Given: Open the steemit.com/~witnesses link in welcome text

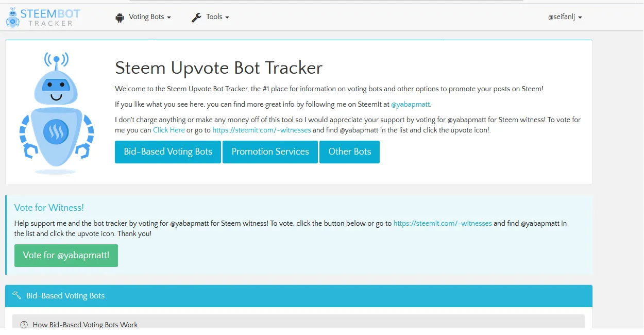Looking at the screenshot, I should [262, 130].
